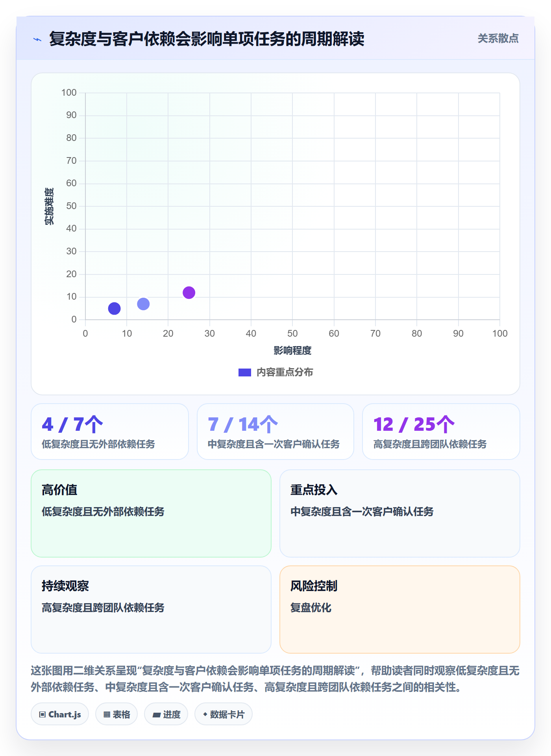Click the light blue scatter point
Image resolution: width=551 pixels, height=756 pixels.
click(143, 304)
